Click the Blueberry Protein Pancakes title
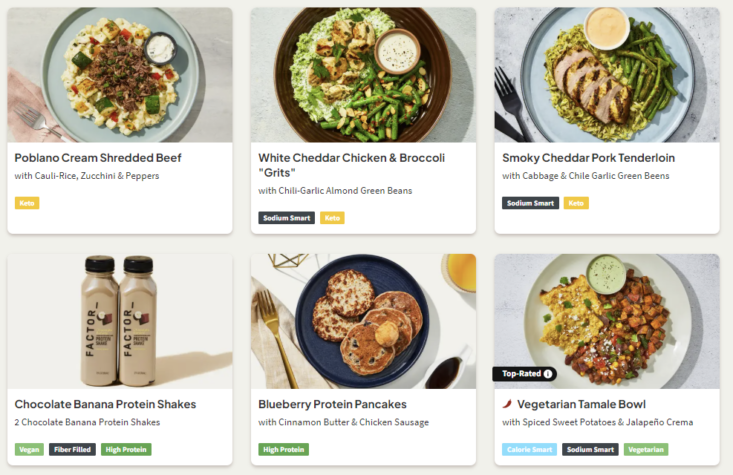The height and width of the screenshot is (475, 733). 333,404
